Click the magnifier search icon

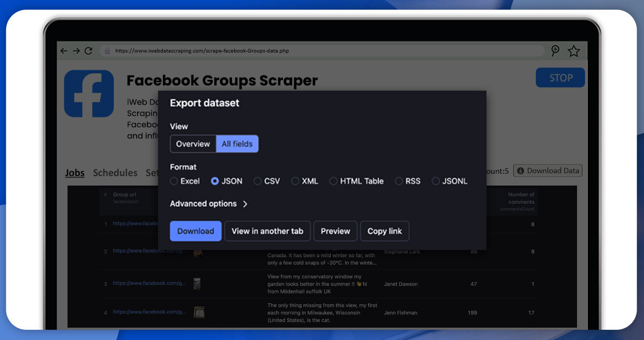coord(556,50)
